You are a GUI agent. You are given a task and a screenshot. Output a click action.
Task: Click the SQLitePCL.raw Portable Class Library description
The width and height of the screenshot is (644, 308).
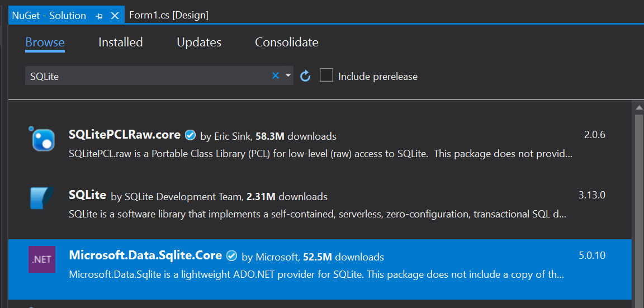click(320, 154)
